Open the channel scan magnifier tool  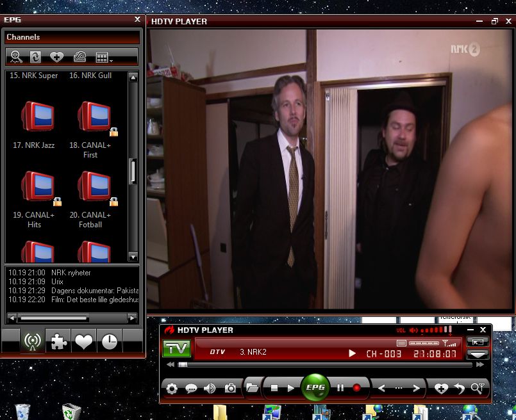coord(16,57)
